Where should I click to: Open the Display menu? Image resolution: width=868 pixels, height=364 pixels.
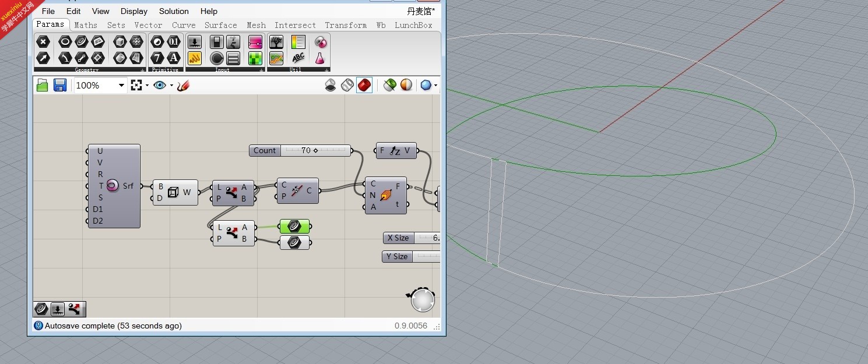pyautogui.click(x=134, y=11)
